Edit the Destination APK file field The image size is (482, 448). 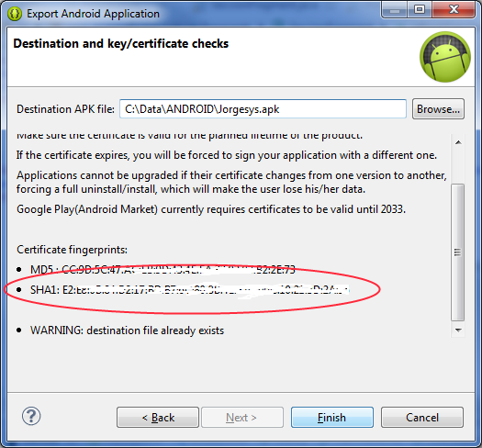point(263,109)
